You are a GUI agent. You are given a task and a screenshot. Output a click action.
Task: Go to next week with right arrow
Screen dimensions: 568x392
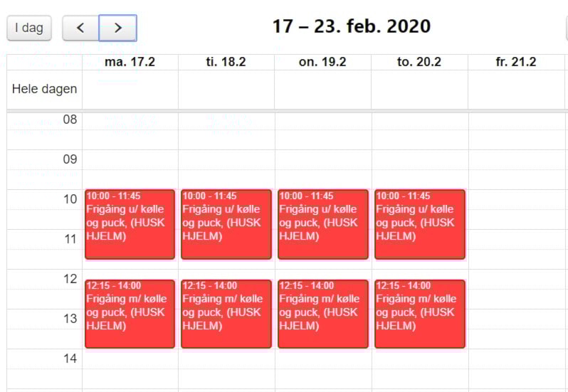coord(117,28)
